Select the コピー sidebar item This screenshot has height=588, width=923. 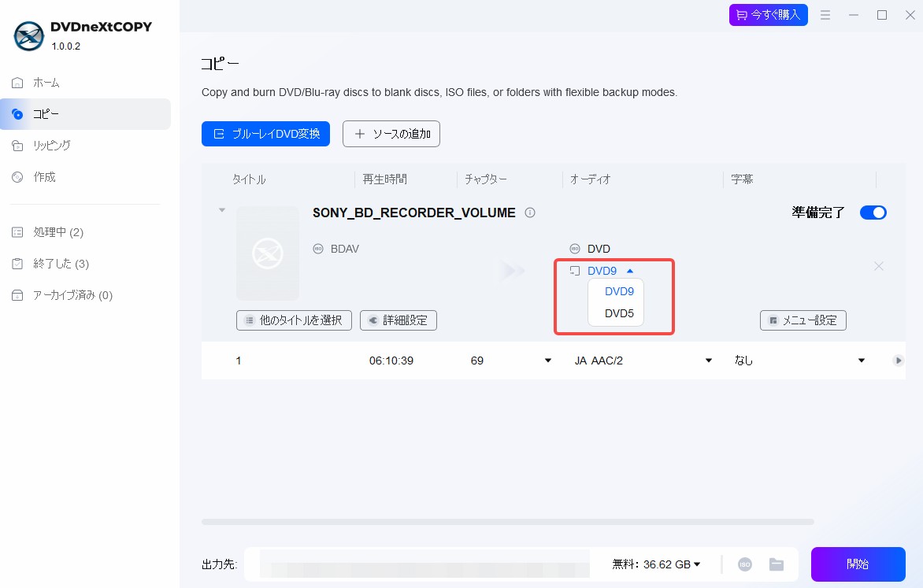coord(85,114)
